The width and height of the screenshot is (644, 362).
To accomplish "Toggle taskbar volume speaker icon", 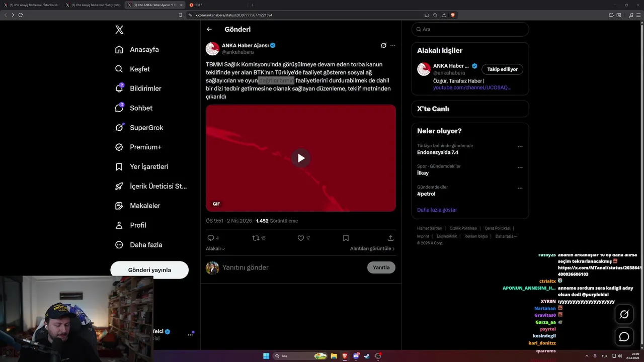I will [x=620, y=356].
